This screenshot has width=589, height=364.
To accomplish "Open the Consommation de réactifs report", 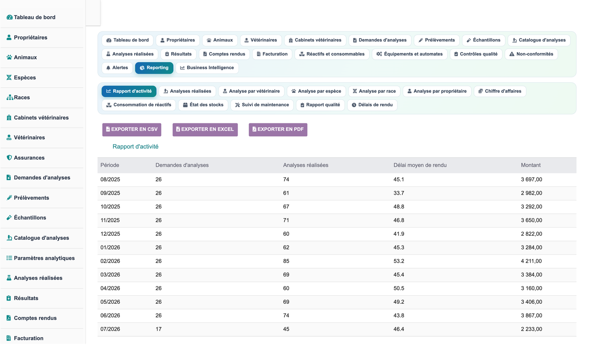I will (139, 105).
